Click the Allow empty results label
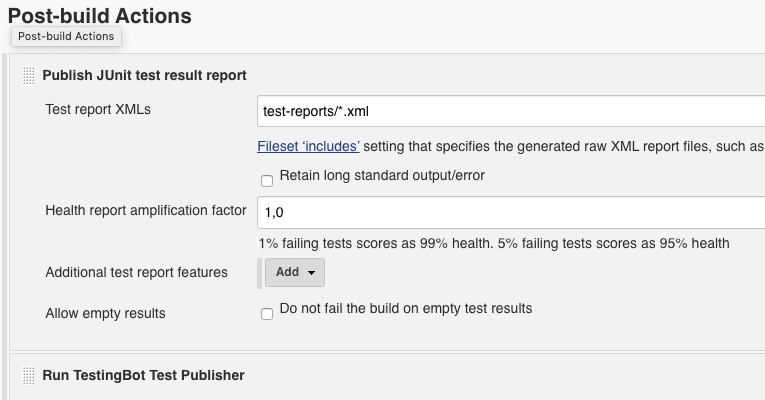Screen dimensions: 765x400 pos(105,313)
